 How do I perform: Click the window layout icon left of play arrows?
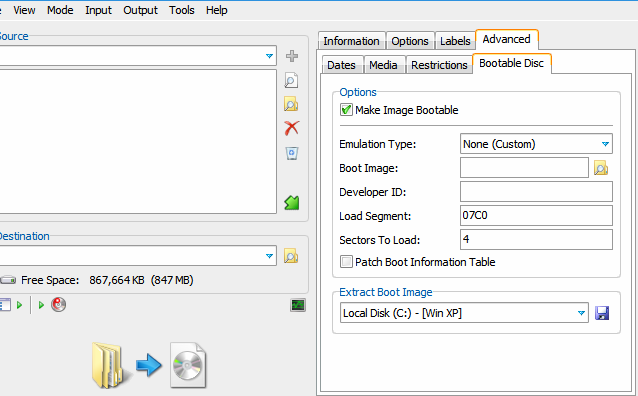pyautogui.click(x=5, y=305)
